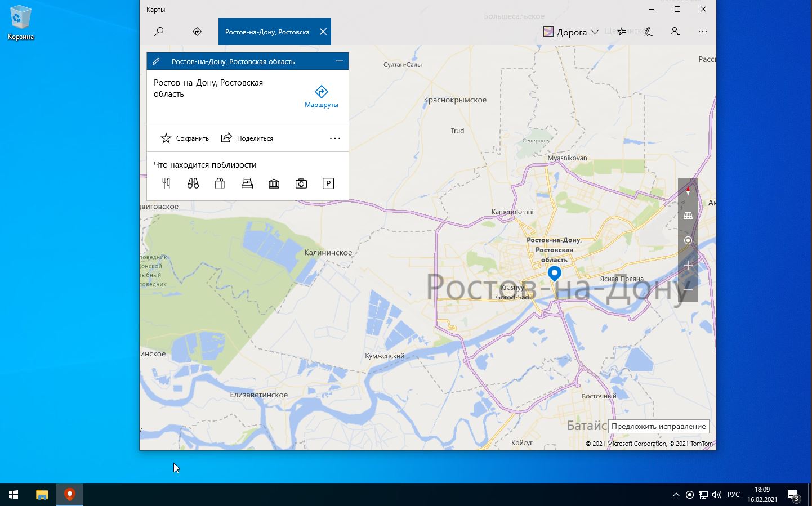Screen dimensions: 812x506
Task: Zoom in with the plus button
Action: tap(688, 265)
